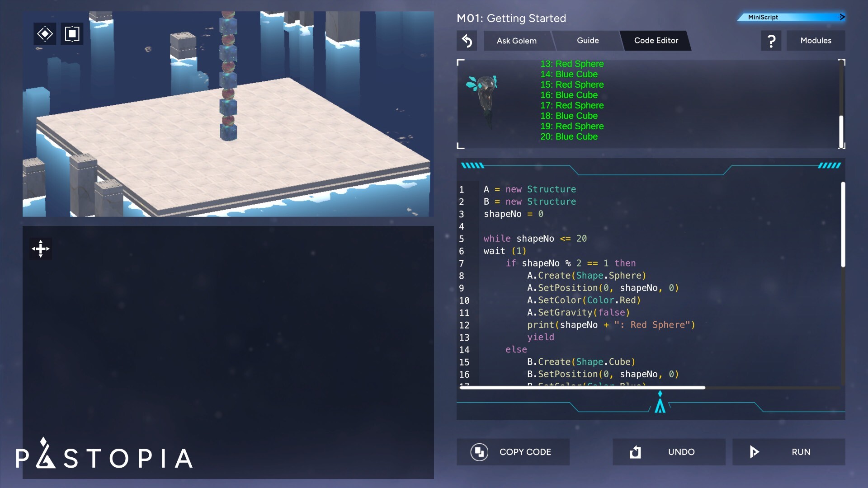Image resolution: width=868 pixels, height=488 pixels.
Task: Click the output console scrollbar thumb
Action: (841, 131)
